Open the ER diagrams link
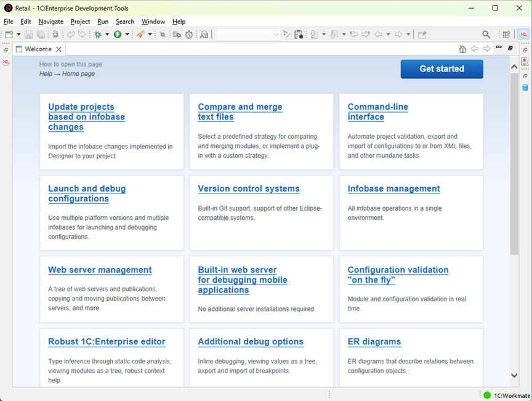Viewport: 532px width, 401px height. 374,341
